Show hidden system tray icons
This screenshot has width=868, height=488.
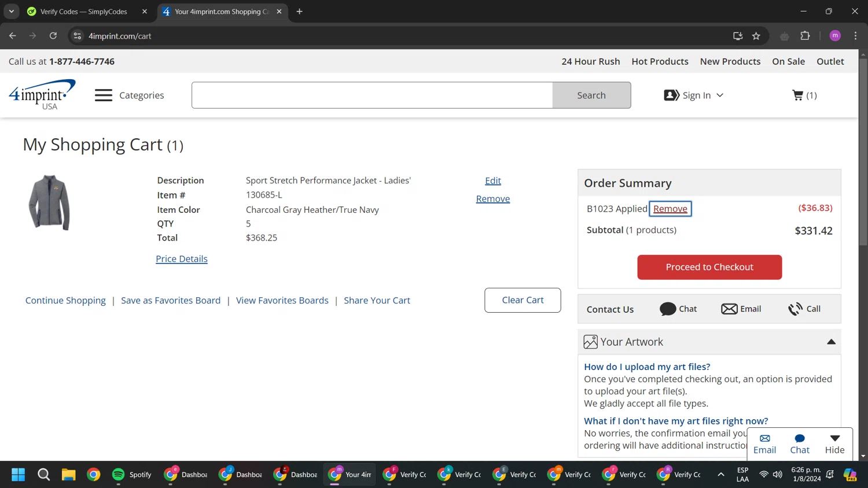click(720, 475)
